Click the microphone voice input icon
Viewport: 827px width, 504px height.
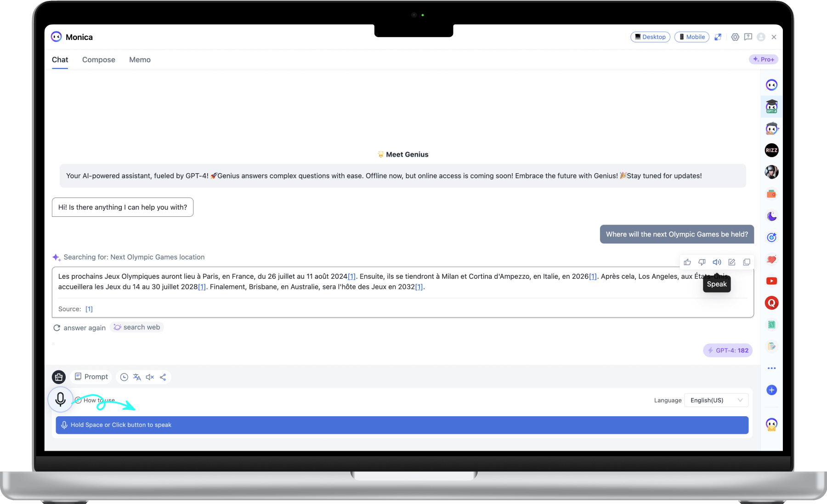coord(61,399)
